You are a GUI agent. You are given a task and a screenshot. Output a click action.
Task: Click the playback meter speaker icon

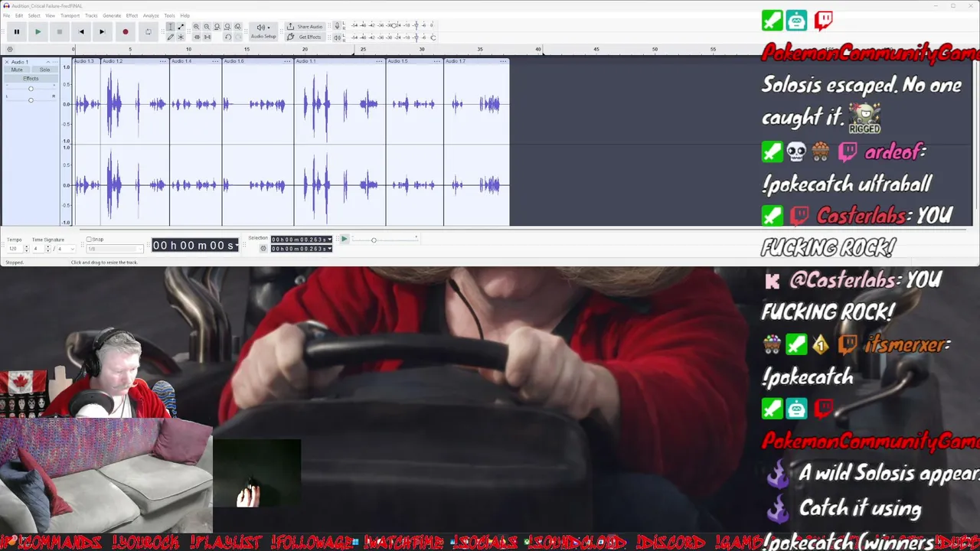pos(337,37)
